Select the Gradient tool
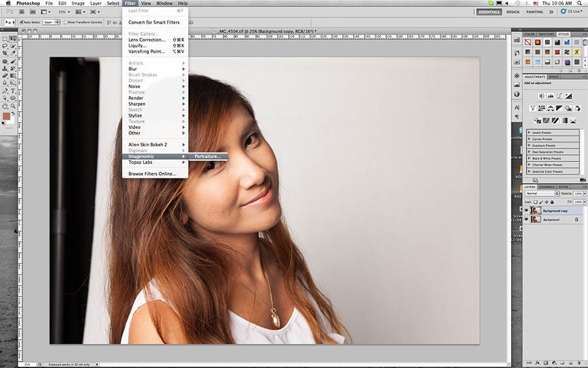 (13, 75)
